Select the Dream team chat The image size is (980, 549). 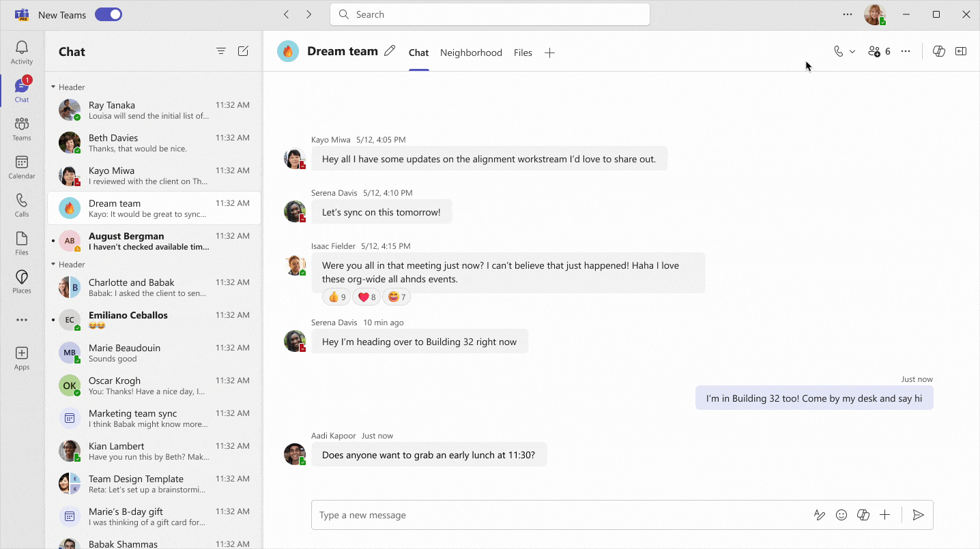pos(154,208)
